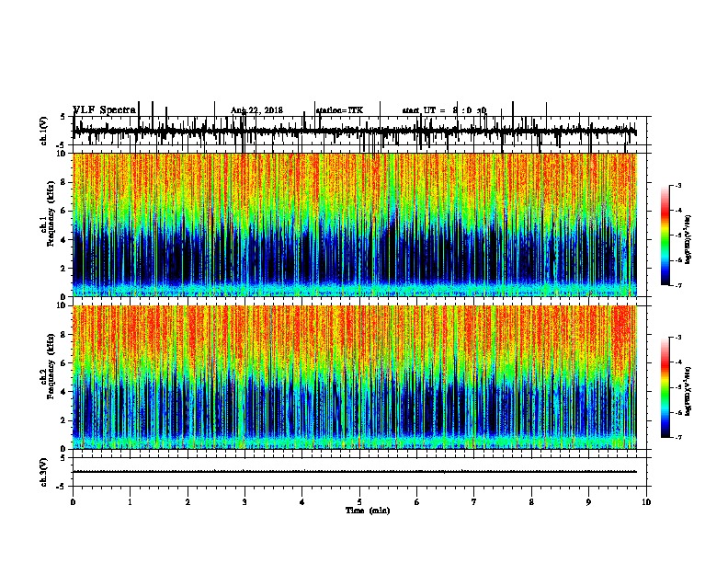The height and width of the screenshot is (563, 728).
Task: Click the time axis tick label "3"
Action: pos(245,502)
